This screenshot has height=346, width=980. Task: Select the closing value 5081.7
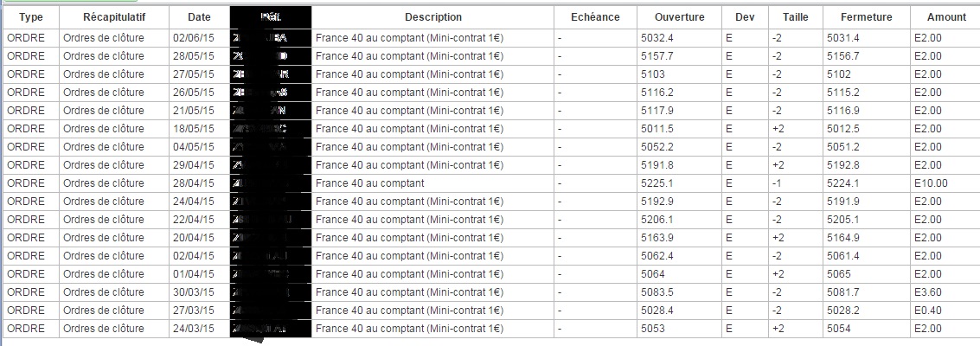point(842,292)
